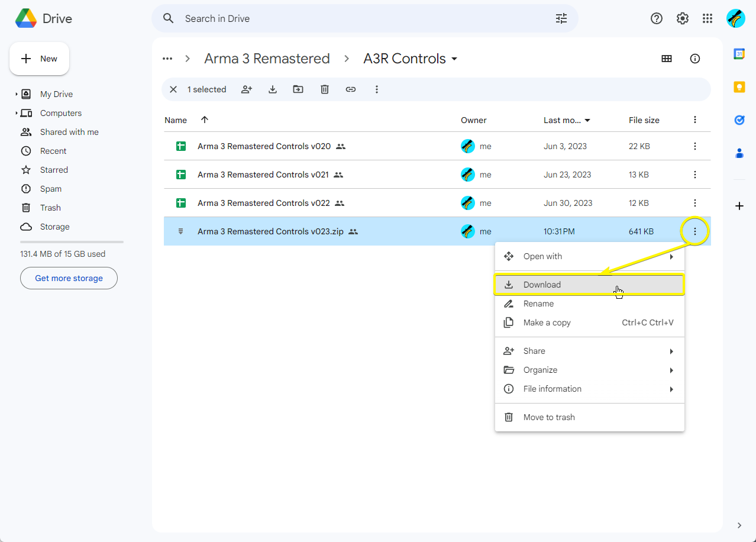The height and width of the screenshot is (542, 756).
Task: Open Google Keep side panel icon
Action: tap(739, 87)
